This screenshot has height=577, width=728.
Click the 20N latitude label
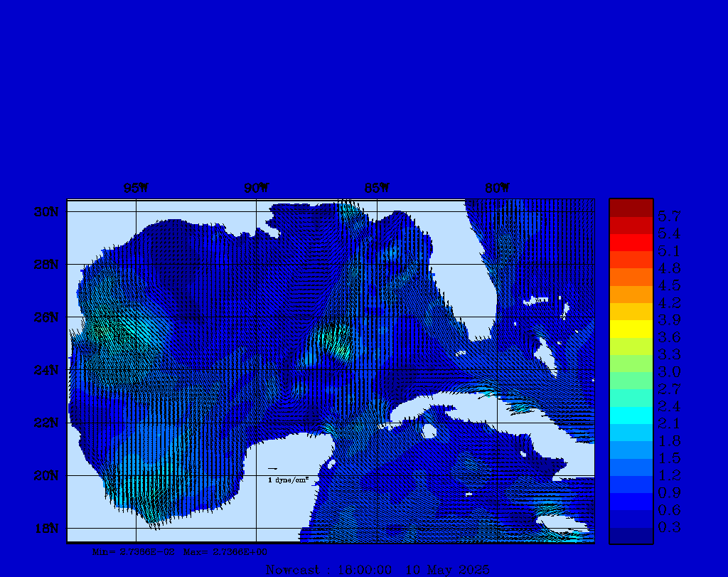48,475
